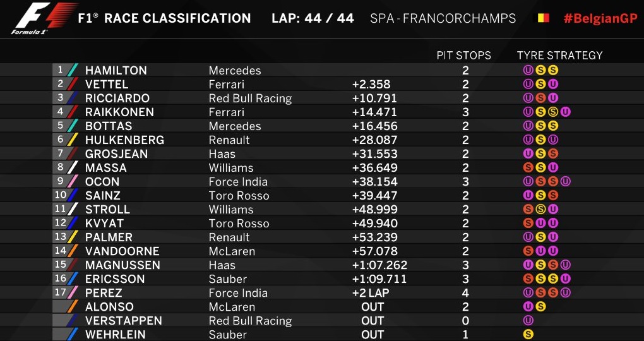Image resolution: width=644 pixels, height=341 pixels.
Task: Click the SPA - FRANCORCHAMPS circuit name
Action: coord(443,18)
